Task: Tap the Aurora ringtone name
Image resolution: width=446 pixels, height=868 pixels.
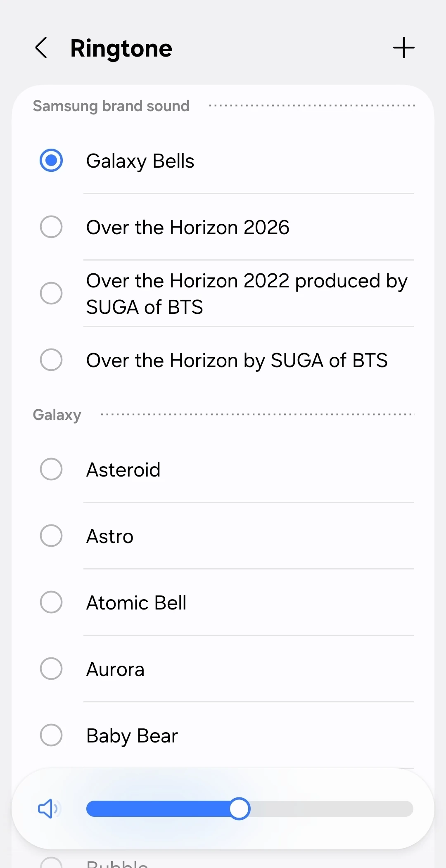Action: click(x=115, y=669)
